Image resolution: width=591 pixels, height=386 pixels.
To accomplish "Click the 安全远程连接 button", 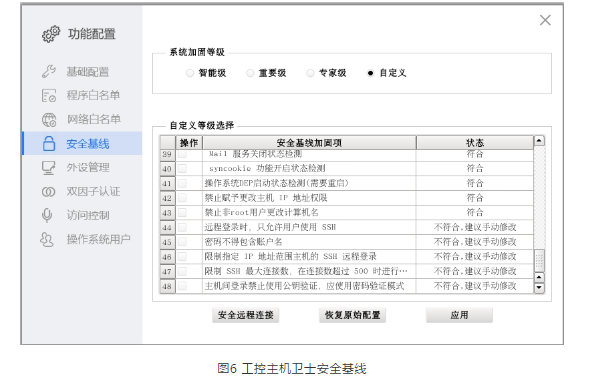I will (x=245, y=315).
